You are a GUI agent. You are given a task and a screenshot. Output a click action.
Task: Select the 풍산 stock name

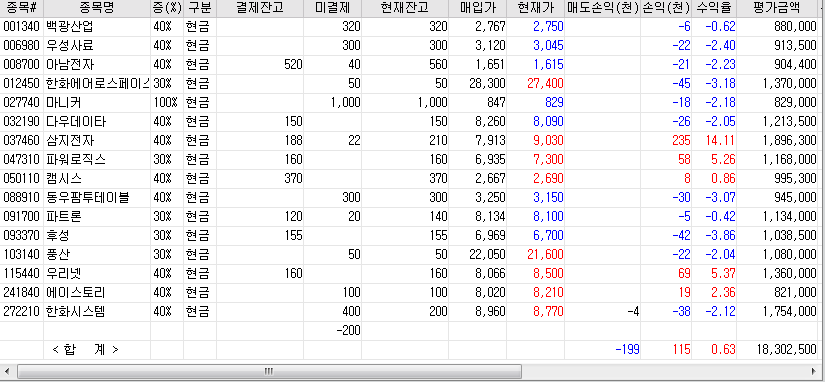click(x=58, y=254)
